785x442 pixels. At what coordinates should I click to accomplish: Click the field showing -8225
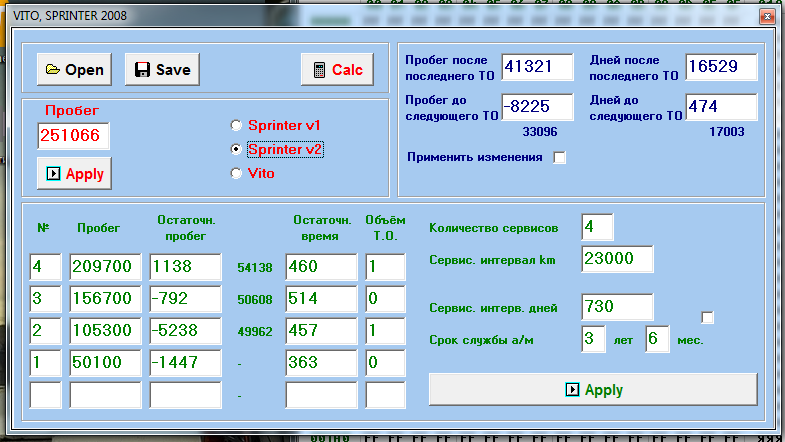[x=537, y=107]
